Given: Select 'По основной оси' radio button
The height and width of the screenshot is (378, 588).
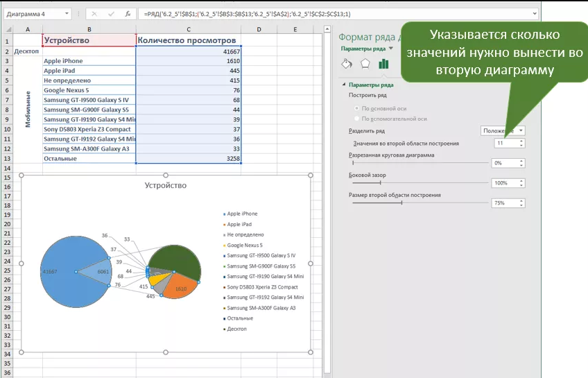Looking at the screenshot, I should pos(356,108).
